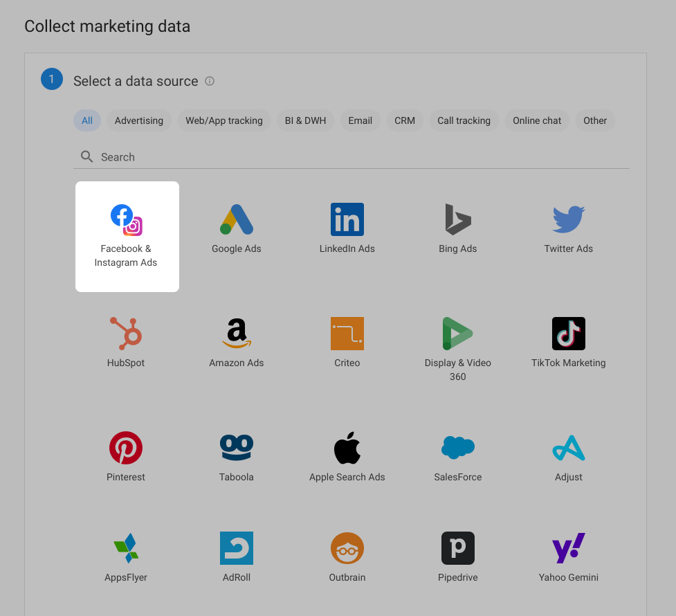
Task: Choose the Apple Search Ads icon
Action: click(347, 448)
